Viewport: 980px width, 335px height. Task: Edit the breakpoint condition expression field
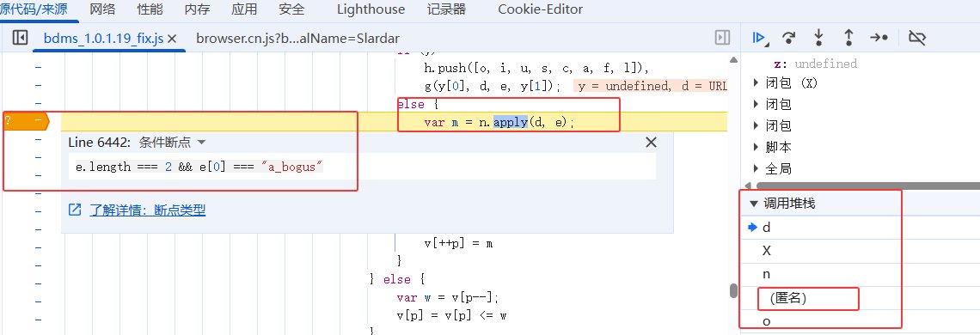362,167
